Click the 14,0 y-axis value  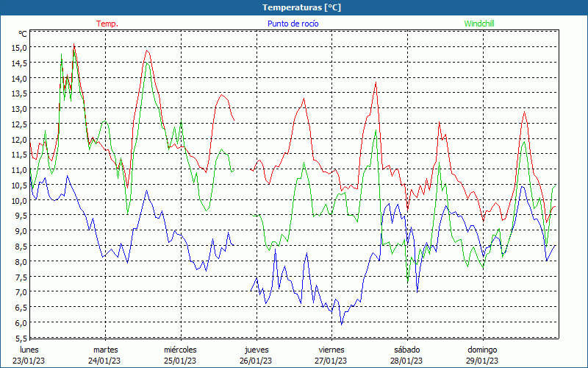[x=19, y=79]
